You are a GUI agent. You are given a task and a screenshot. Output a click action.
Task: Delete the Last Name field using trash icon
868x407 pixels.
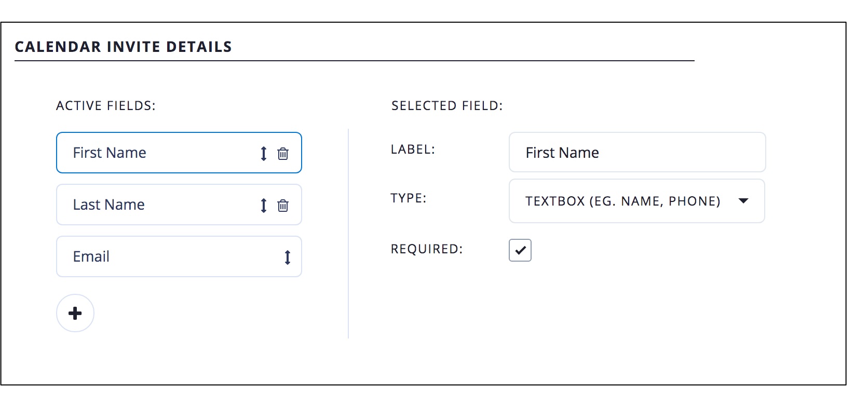point(283,205)
